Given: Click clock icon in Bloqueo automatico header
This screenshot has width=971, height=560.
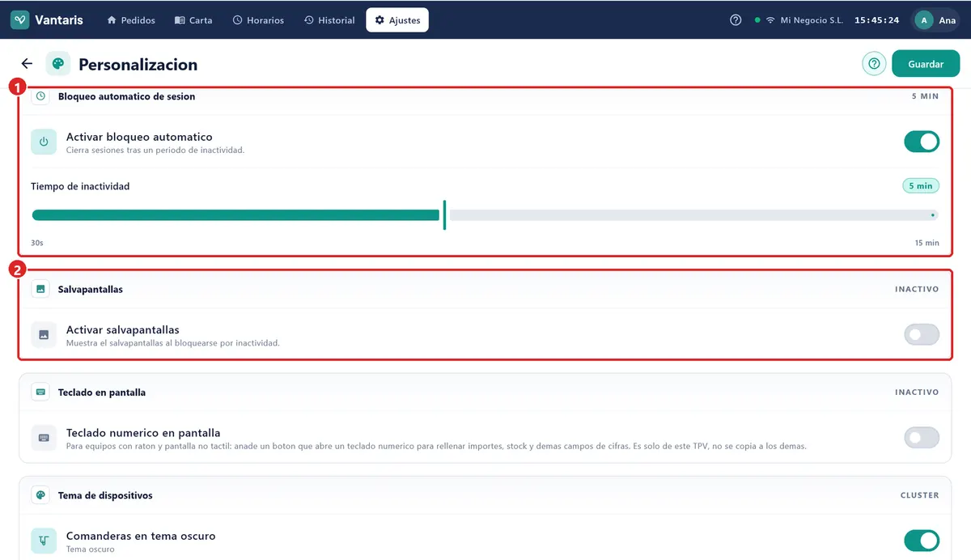Looking at the screenshot, I should tap(40, 96).
